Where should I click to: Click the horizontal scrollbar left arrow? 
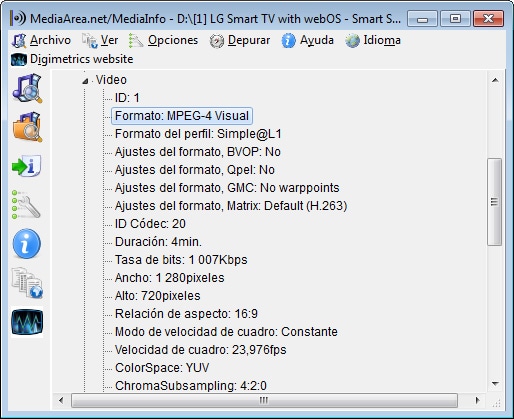point(61,400)
